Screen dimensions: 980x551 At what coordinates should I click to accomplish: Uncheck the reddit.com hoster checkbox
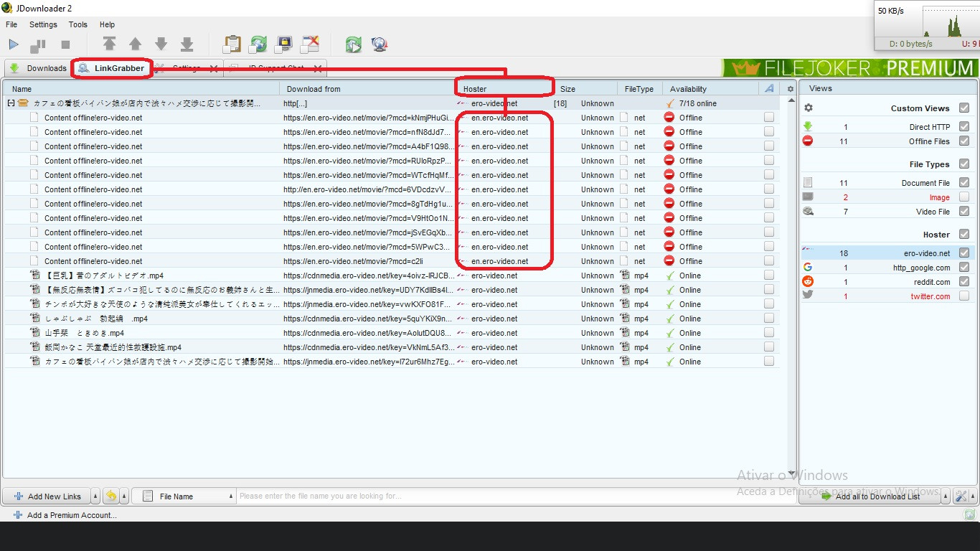(964, 281)
